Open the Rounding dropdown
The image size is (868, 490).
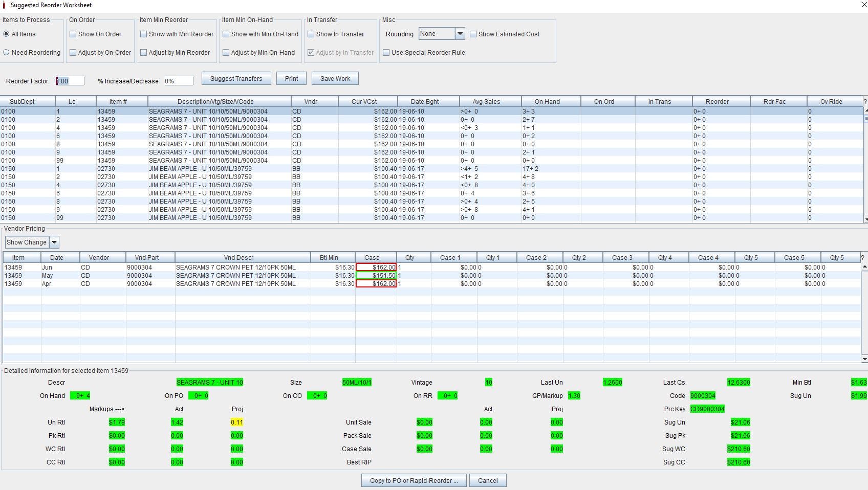click(x=459, y=33)
